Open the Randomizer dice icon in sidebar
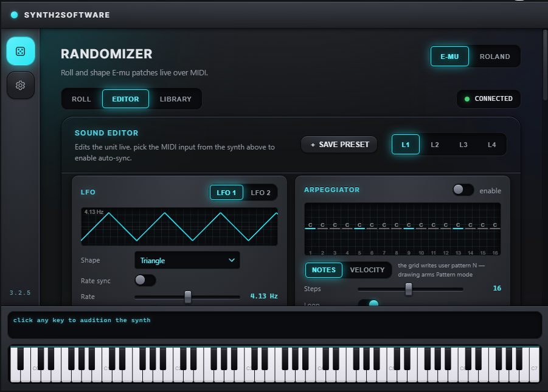Image resolution: width=548 pixels, height=392 pixels. pyautogui.click(x=21, y=52)
